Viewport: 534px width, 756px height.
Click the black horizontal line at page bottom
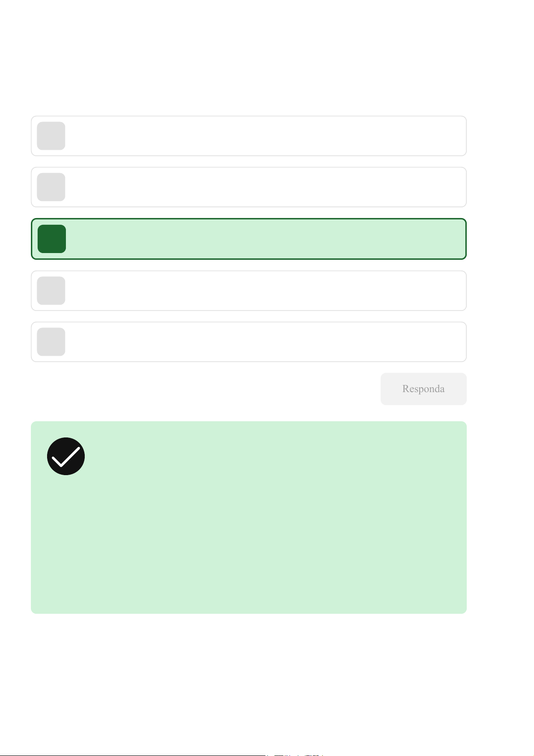tap(135, 755)
